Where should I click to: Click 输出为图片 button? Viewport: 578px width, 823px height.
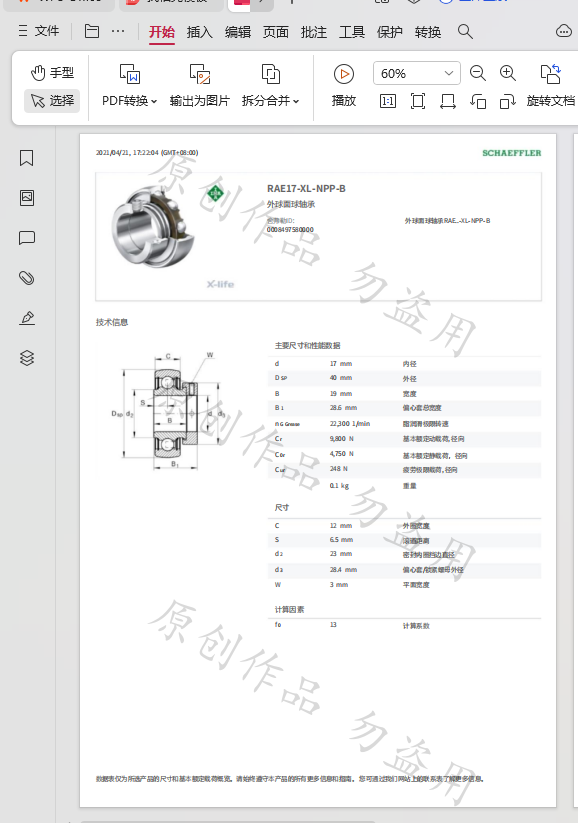pos(199,86)
